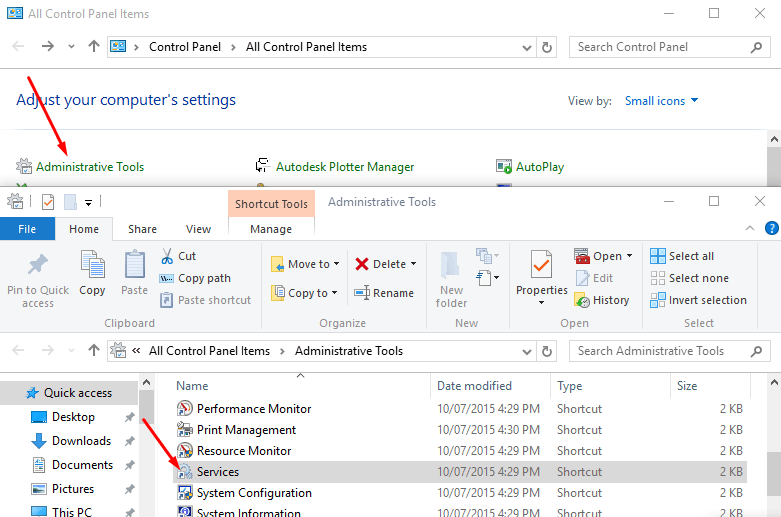
Task: Open the Copy to dropdown
Action: [304, 293]
